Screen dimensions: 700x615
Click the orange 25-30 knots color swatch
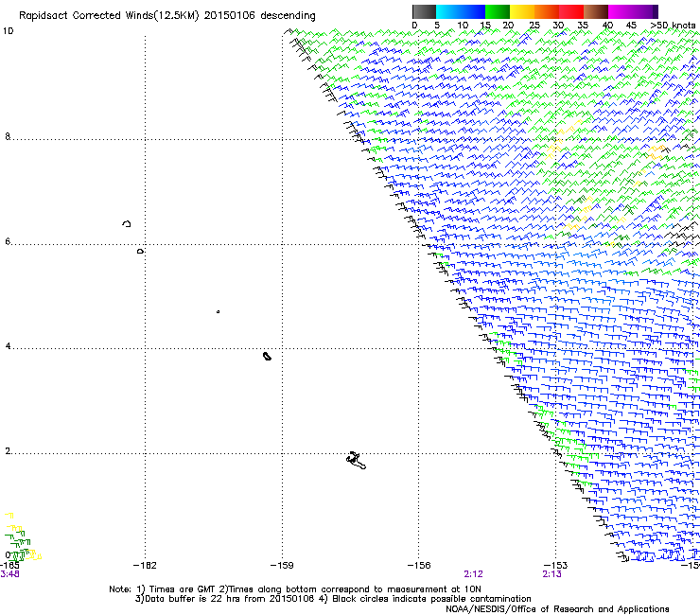(547, 11)
